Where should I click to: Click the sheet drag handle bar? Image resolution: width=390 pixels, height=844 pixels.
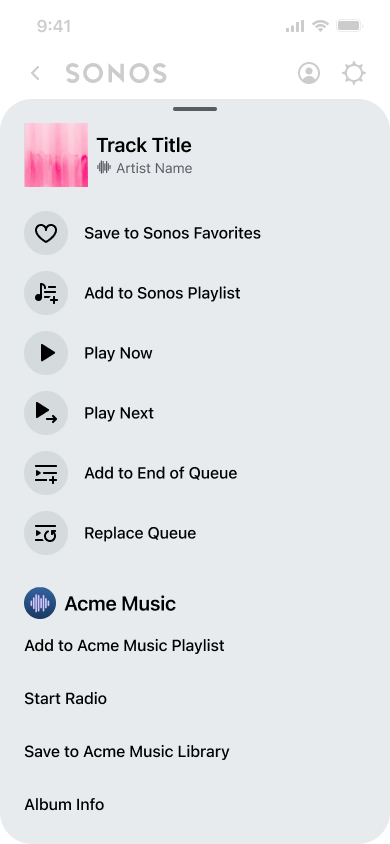[195, 109]
